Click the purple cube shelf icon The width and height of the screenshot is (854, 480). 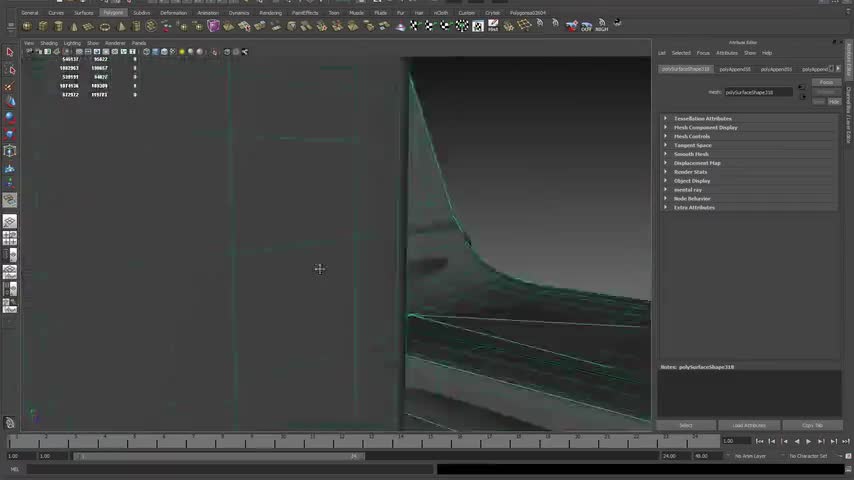214,25
